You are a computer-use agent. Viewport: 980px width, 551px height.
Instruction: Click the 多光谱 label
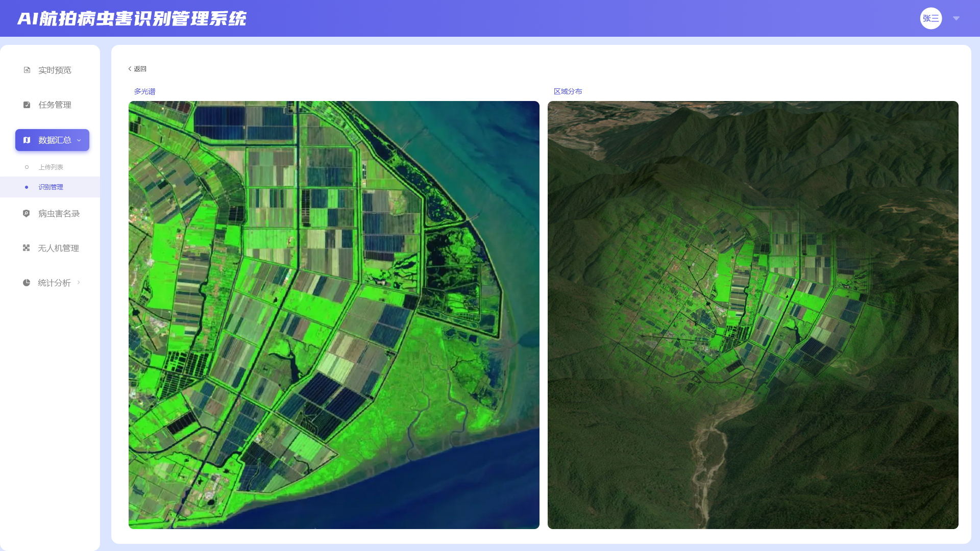[144, 91]
